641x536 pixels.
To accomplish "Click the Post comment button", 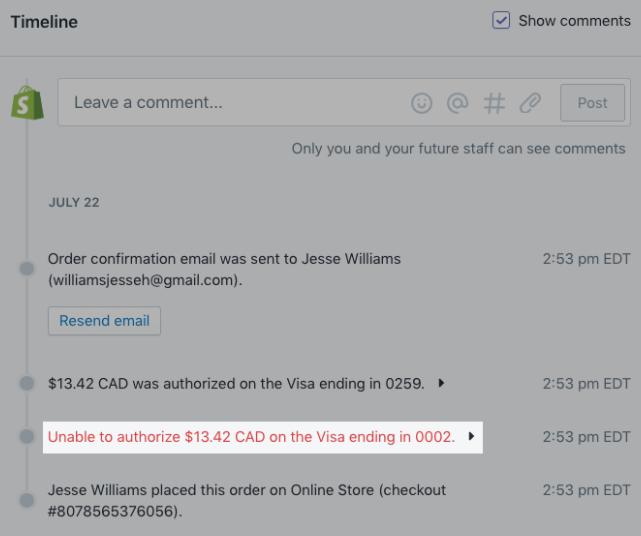I will 592,103.
